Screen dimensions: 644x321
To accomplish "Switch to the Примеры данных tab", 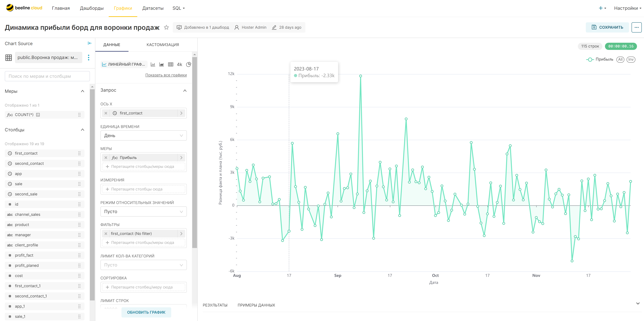I will tap(256, 305).
